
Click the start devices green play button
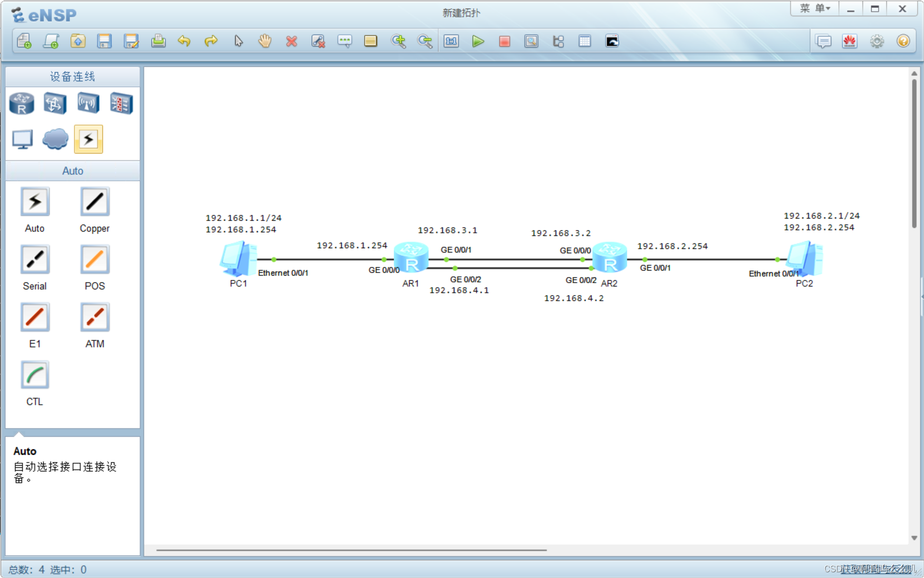(477, 41)
